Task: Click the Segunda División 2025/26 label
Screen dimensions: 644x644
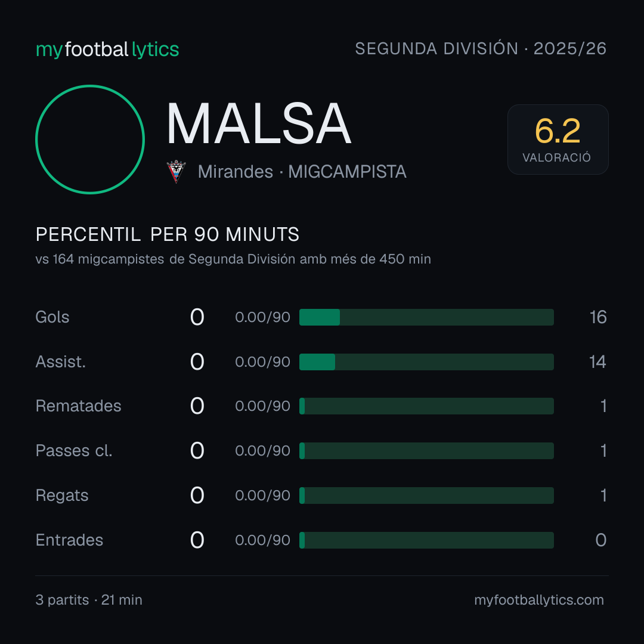Action: pos(481,48)
